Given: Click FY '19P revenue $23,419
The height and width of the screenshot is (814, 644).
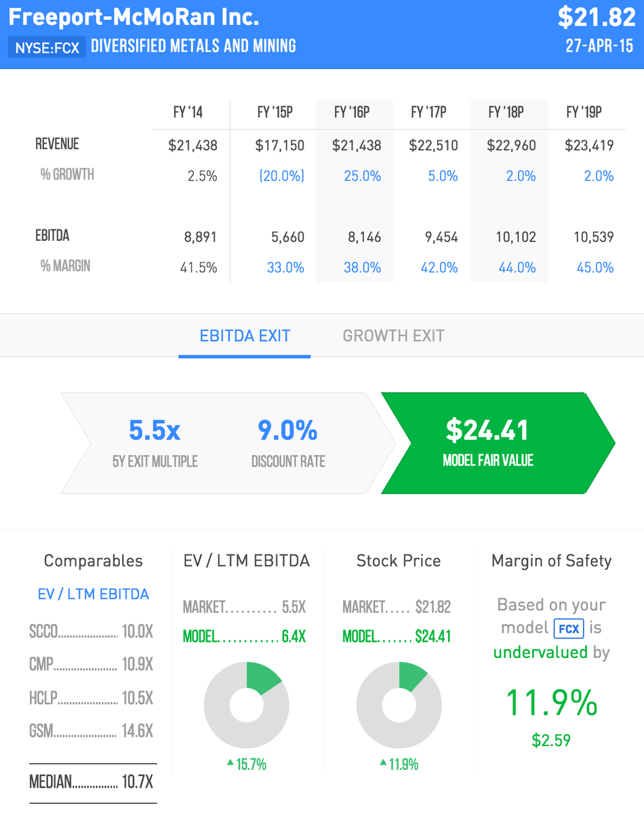Looking at the screenshot, I should click(x=589, y=145).
